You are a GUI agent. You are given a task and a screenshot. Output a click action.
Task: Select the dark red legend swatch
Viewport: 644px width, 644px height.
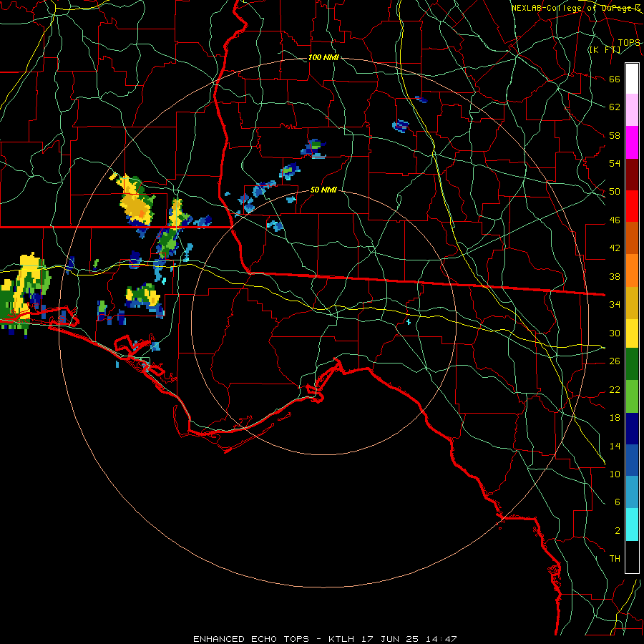click(632, 175)
